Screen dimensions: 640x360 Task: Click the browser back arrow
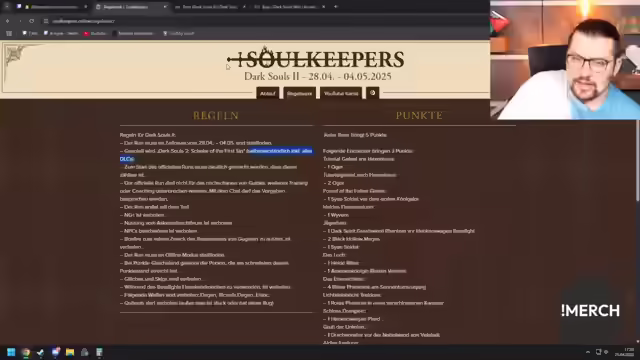click(x=7, y=21)
